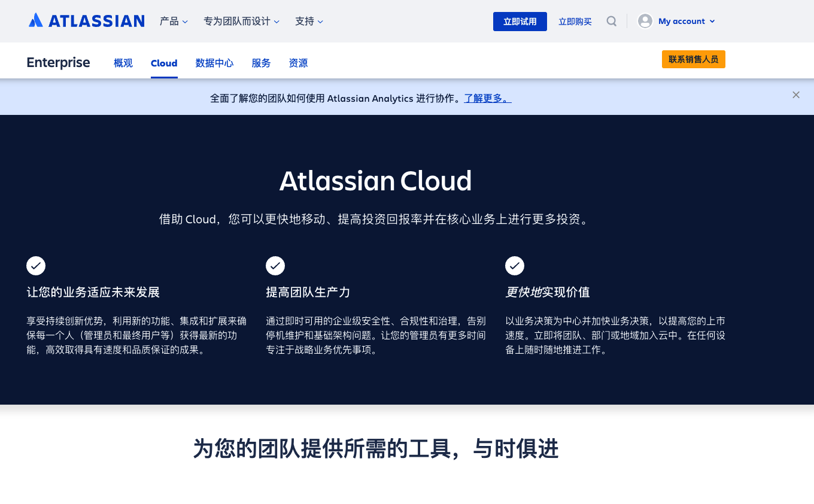Image resolution: width=814 pixels, height=504 pixels.
Task: Follow the 了解更多 link in banner
Action: pyautogui.click(x=488, y=98)
